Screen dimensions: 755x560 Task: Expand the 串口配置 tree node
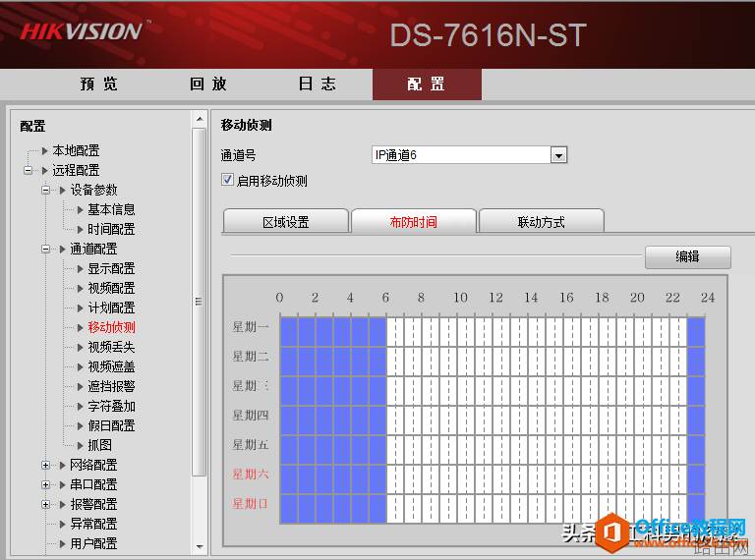point(46,484)
